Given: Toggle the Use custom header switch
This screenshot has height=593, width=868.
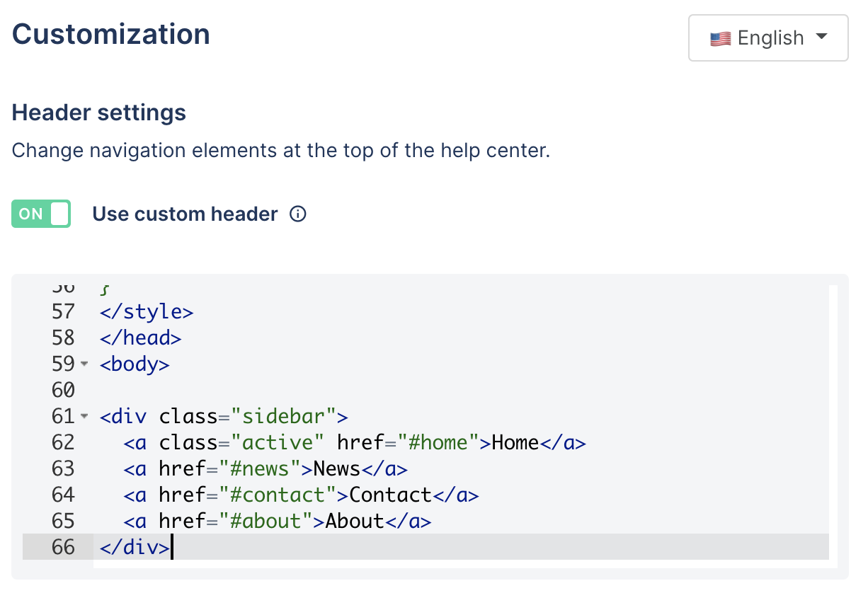Looking at the screenshot, I should coord(41,214).
